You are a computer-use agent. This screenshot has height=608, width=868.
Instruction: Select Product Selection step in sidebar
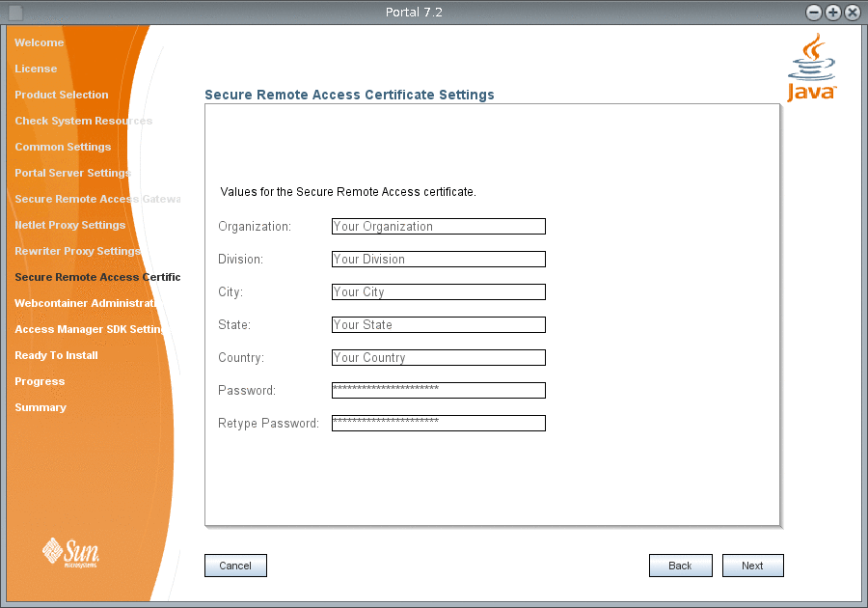pyautogui.click(x=62, y=95)
